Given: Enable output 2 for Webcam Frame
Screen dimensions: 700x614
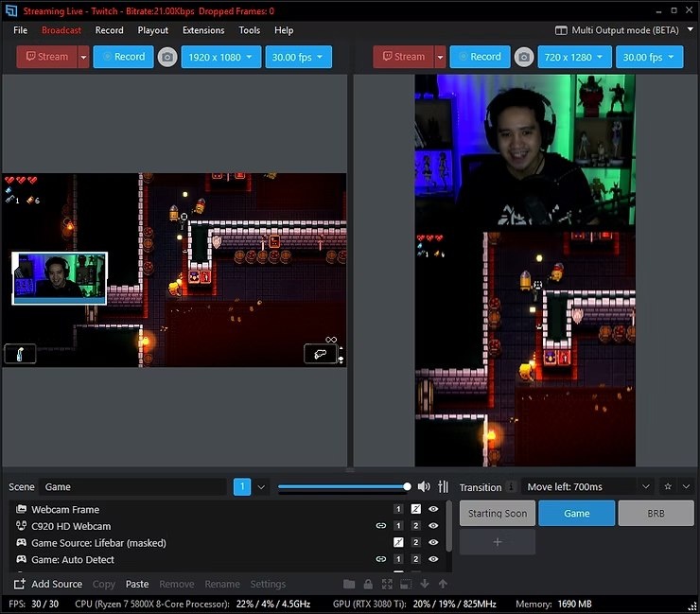Looking at the screenshot, I should point(415,509).
